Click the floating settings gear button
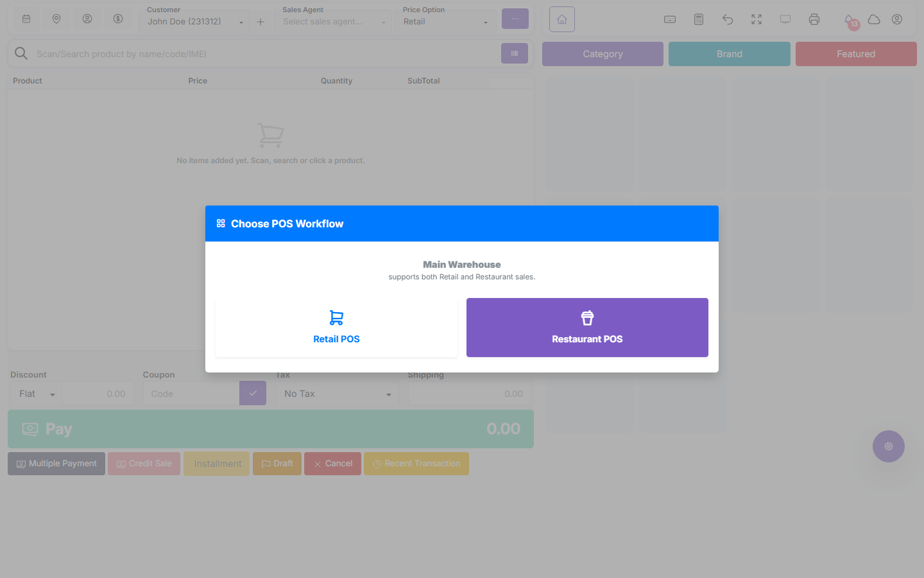This screenshot has width=924, height=578. click(x=889, y=446)
